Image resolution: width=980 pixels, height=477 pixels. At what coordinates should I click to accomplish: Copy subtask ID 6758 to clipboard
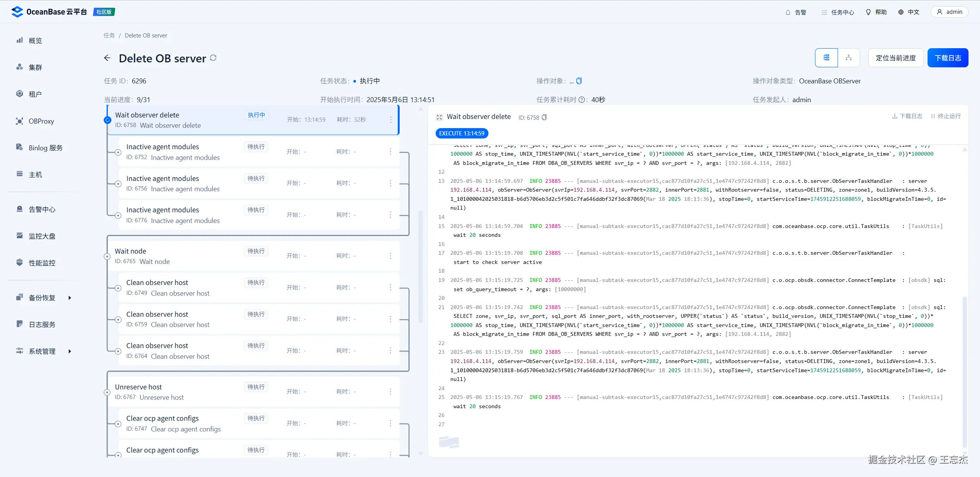(544, 117)
